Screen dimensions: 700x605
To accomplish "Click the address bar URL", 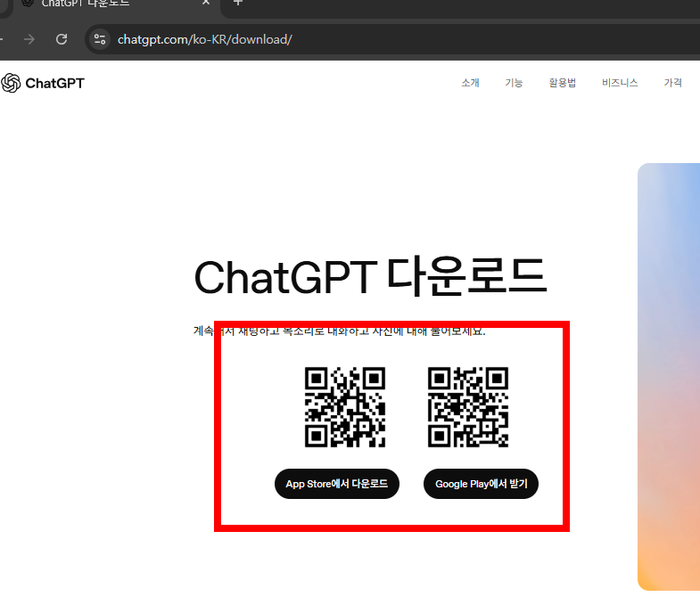I will pyautogui.click(x=204, y=39).
